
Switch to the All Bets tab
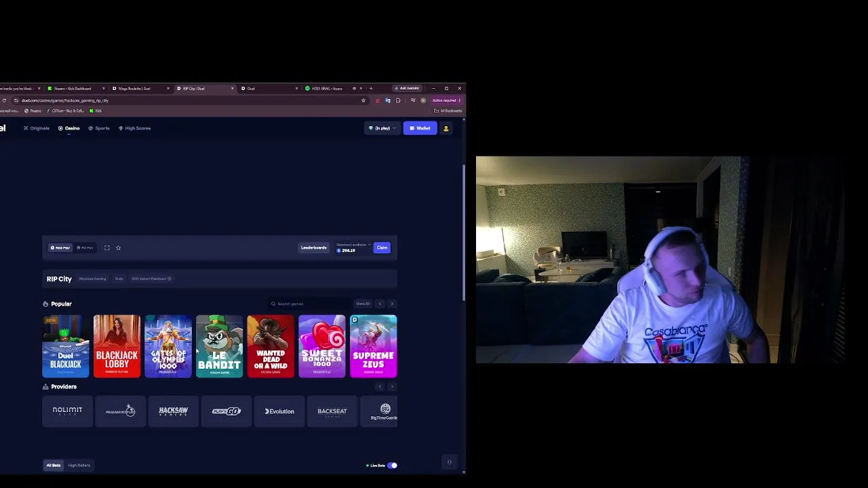click(x=54, y=466)
